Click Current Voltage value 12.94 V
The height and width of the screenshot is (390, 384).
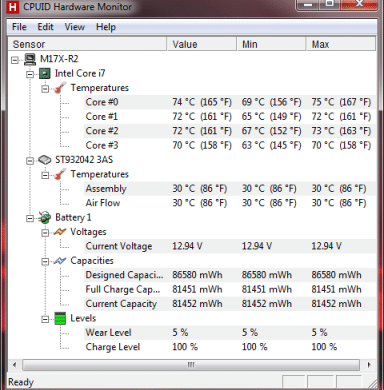tap(187, 246)
